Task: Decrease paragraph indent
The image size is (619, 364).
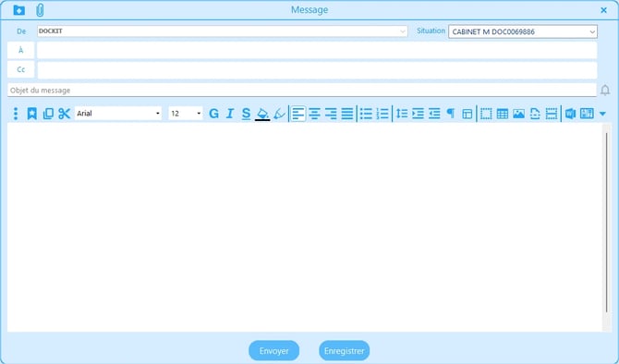Action: pyautogui.click(x=434, y=114)
